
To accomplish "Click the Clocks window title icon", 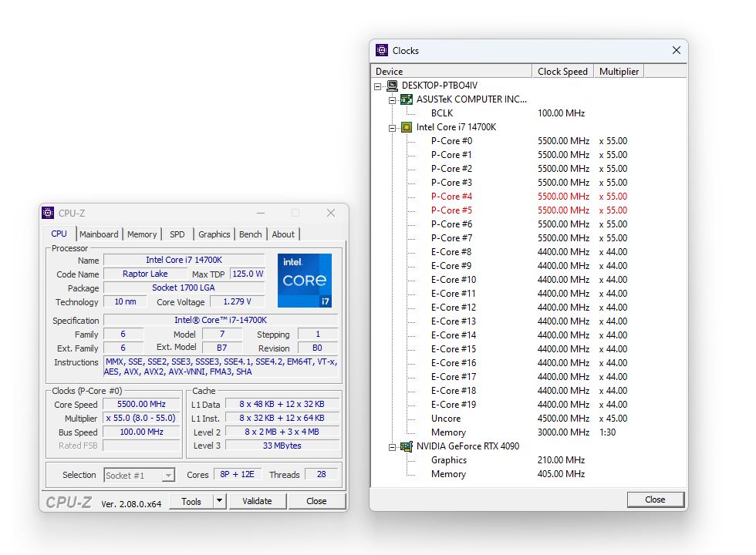I will click(382, 50).
